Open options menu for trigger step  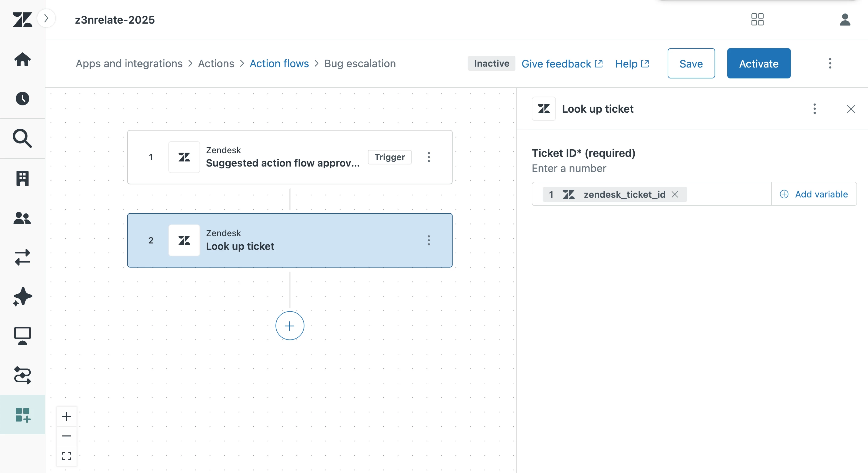point(429,157)
